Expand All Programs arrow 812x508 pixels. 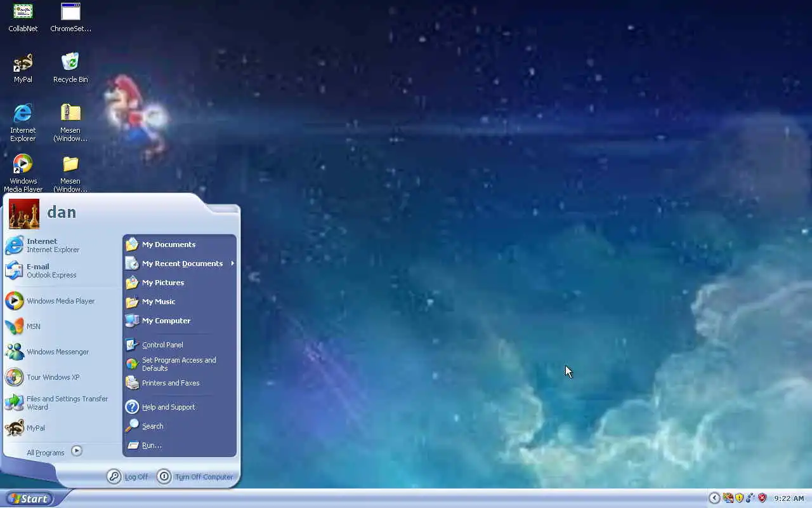(77, 451)
